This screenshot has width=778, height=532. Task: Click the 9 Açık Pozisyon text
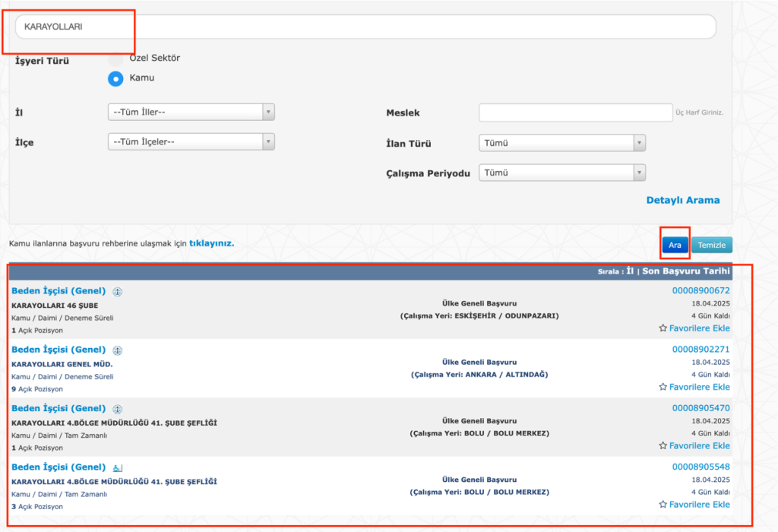coord(37,389)
